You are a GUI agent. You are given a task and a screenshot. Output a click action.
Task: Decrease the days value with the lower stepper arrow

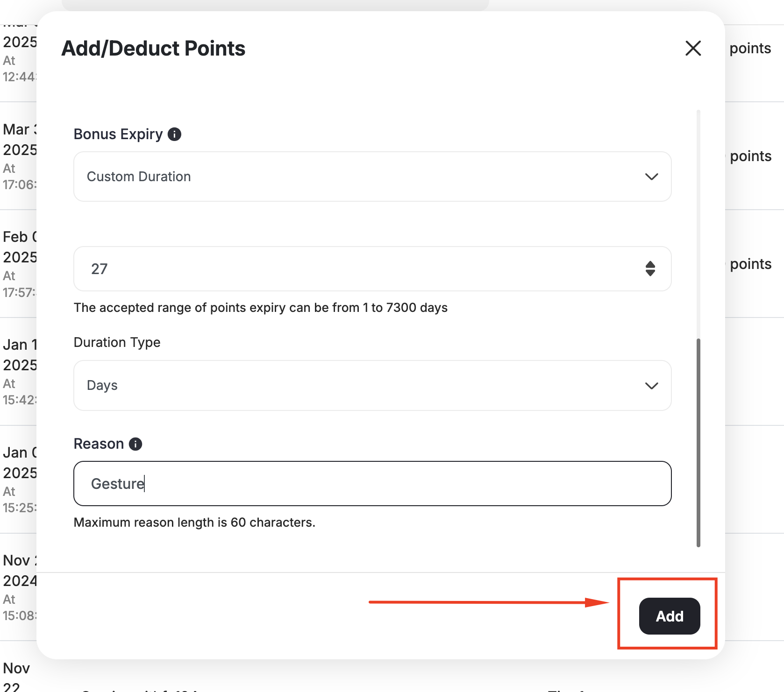tap(651, 273)
